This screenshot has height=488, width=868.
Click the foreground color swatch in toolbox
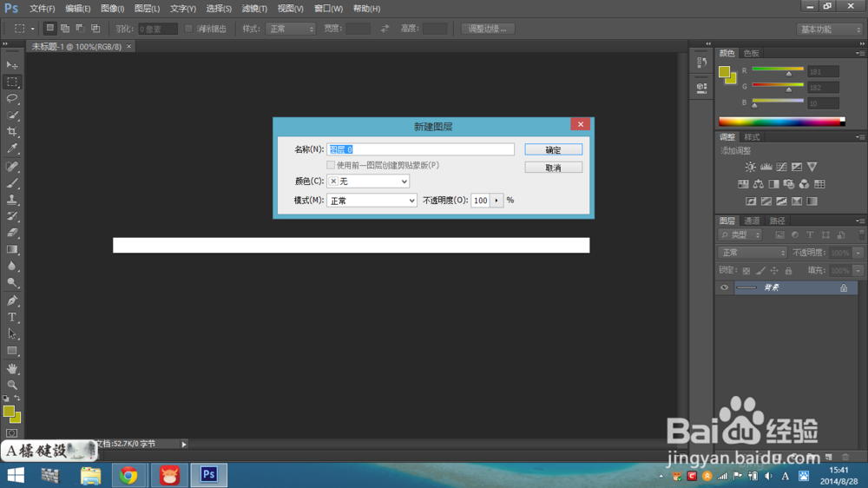pos(9,412)
